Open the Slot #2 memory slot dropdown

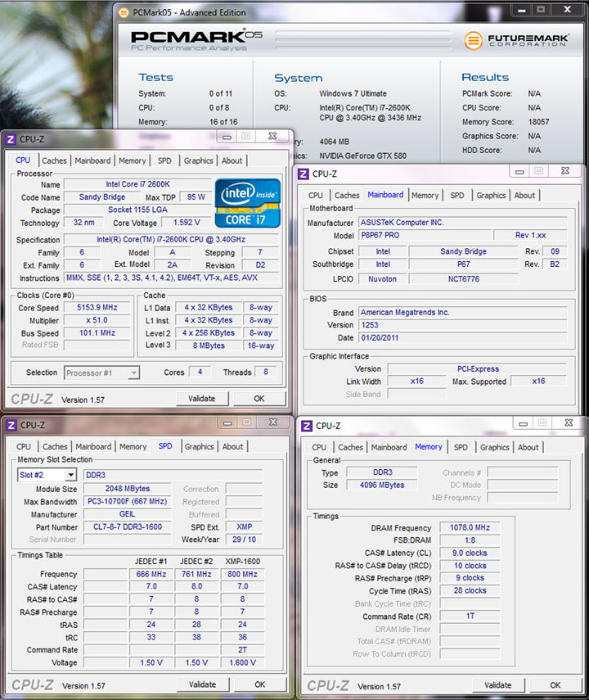[70, 475]
